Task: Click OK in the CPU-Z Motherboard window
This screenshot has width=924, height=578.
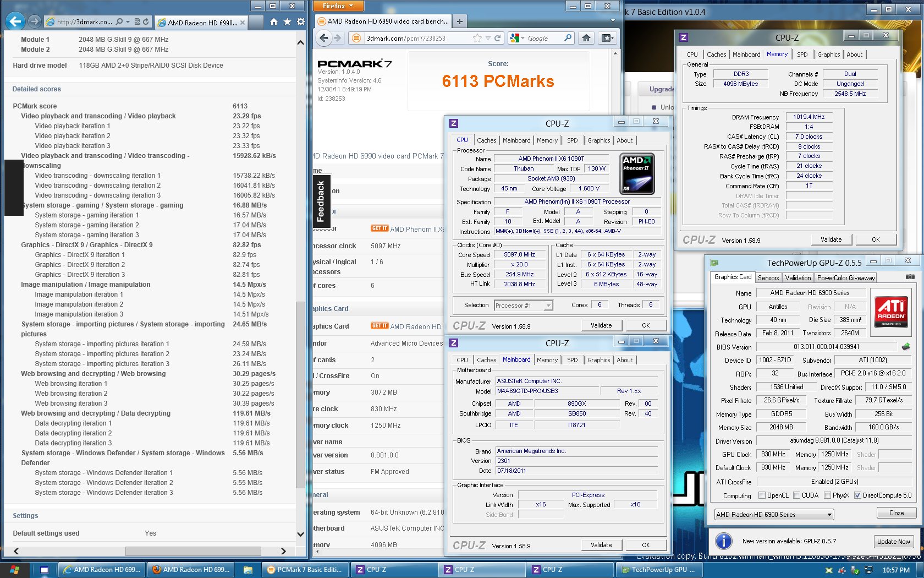Action: click(646, 545)
